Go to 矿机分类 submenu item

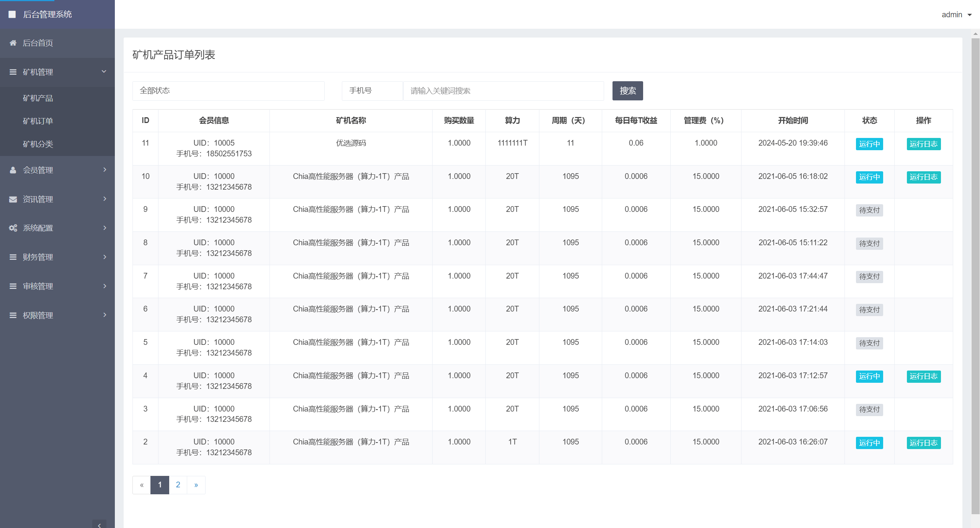click(x=38, y=144)
